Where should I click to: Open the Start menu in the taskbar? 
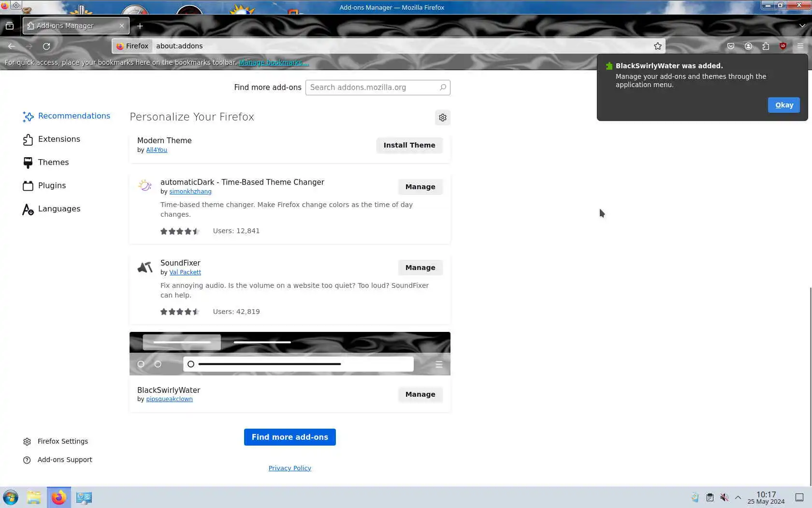[11, 497]
